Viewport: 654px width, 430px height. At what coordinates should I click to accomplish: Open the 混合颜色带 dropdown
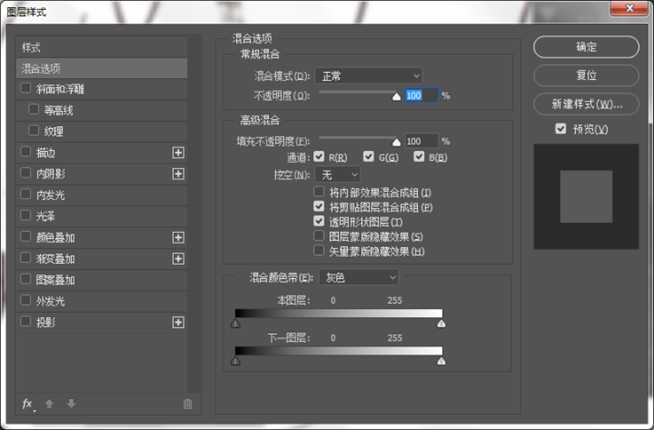pyautogui.click(x=359, y=277)
